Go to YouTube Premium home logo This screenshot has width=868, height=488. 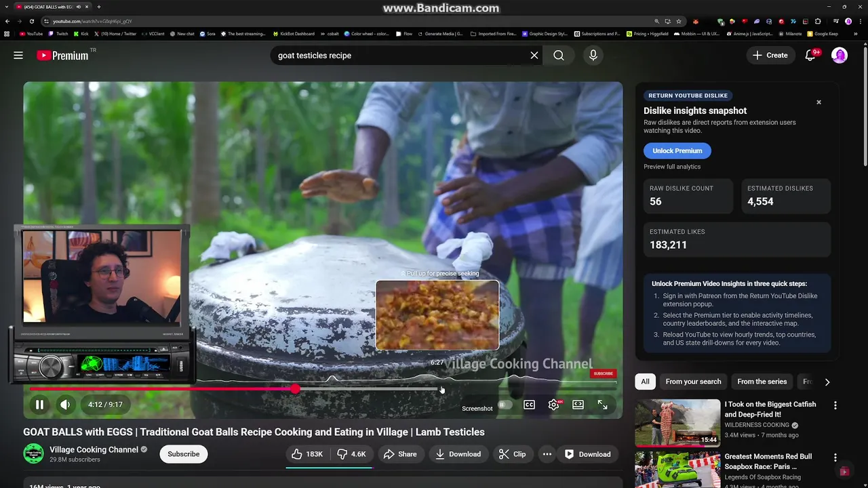pyautogui.click(x=62, y=56)
